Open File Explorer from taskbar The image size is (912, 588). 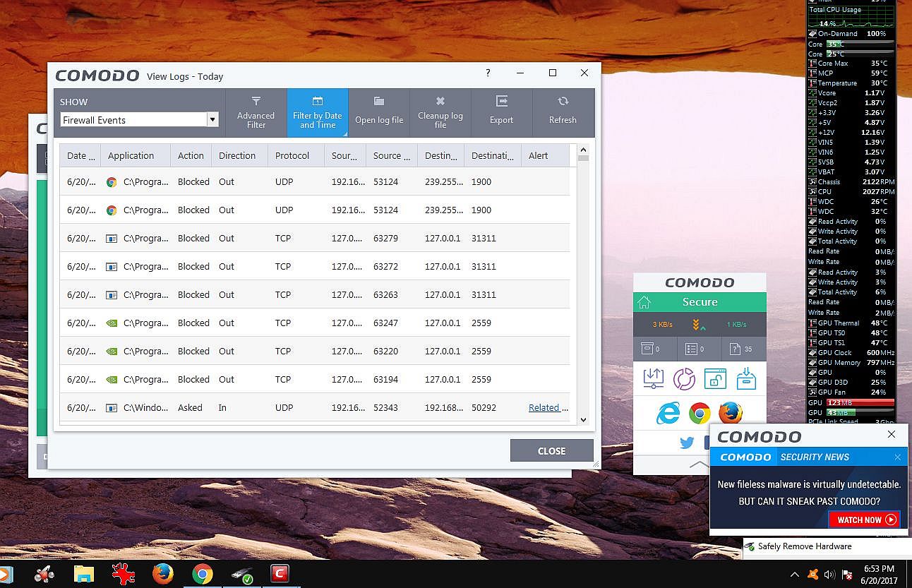84,574
